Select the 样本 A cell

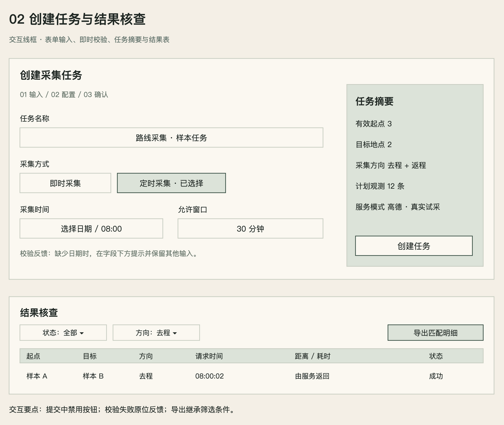pyautogui.click(x=37, y=376)
